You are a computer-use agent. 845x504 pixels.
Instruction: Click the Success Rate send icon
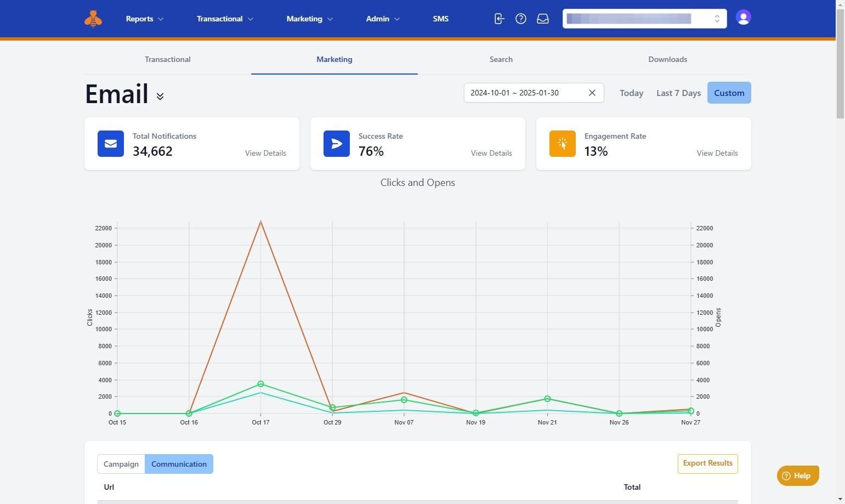pyautogui.click(x=337, y=144)
